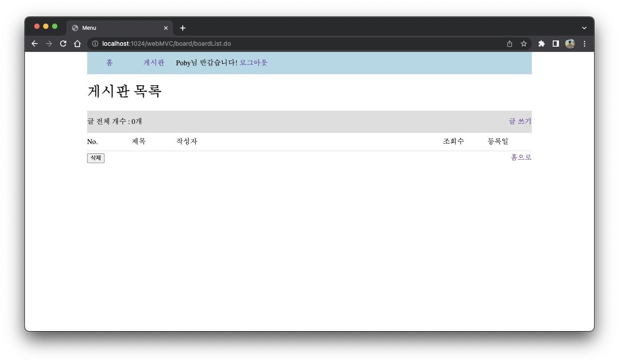Click the 조회수 column header
Image resolution: width=619 pixels, height=364 pixels.
(454, 141)
